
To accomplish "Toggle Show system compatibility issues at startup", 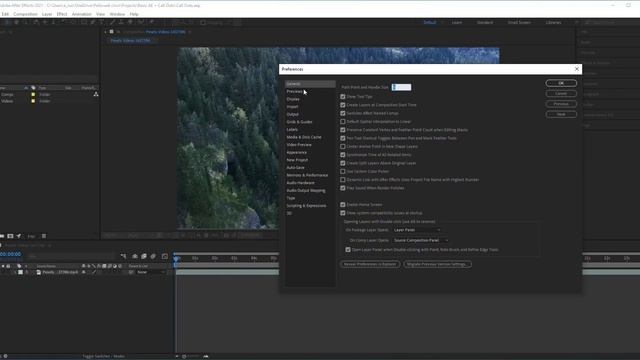I will tap(343, 213).
